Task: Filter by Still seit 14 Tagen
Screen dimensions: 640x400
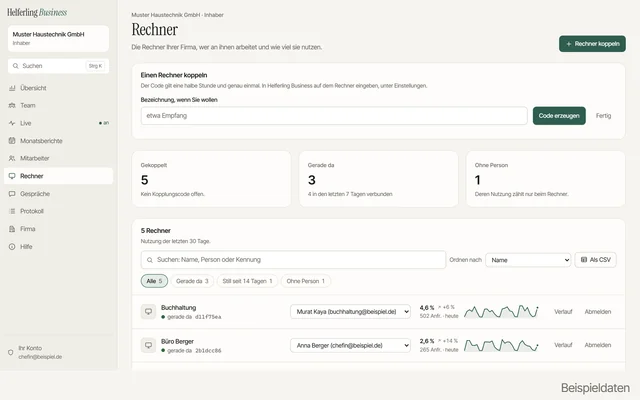Action: pyautogui.click(x=247, y=281)
